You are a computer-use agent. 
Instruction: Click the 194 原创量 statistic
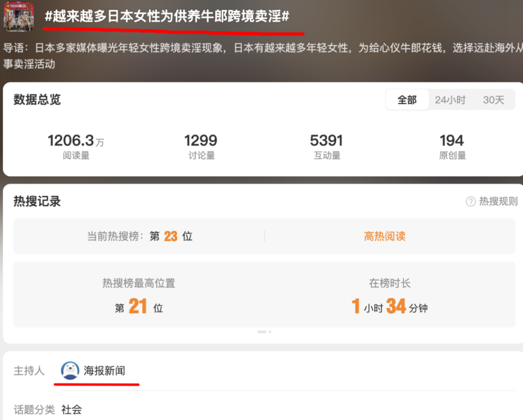452,147
